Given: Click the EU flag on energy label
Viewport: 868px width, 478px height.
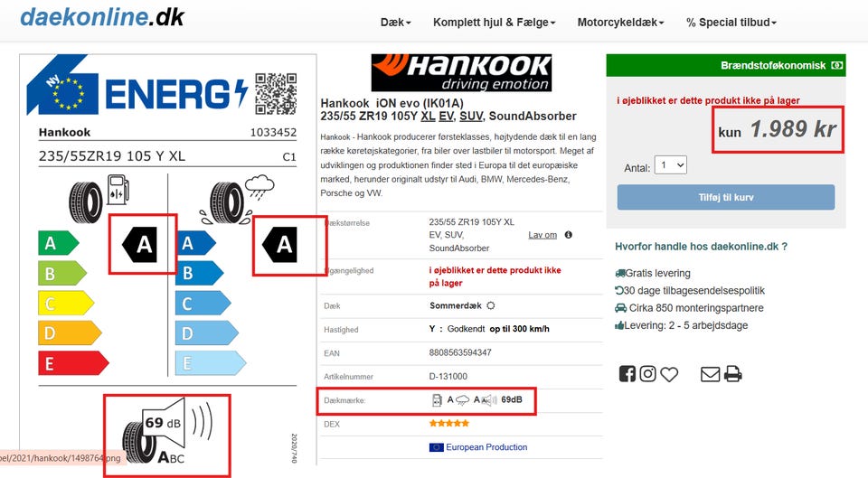Looking at the screenshot, I should coord(68,92).
